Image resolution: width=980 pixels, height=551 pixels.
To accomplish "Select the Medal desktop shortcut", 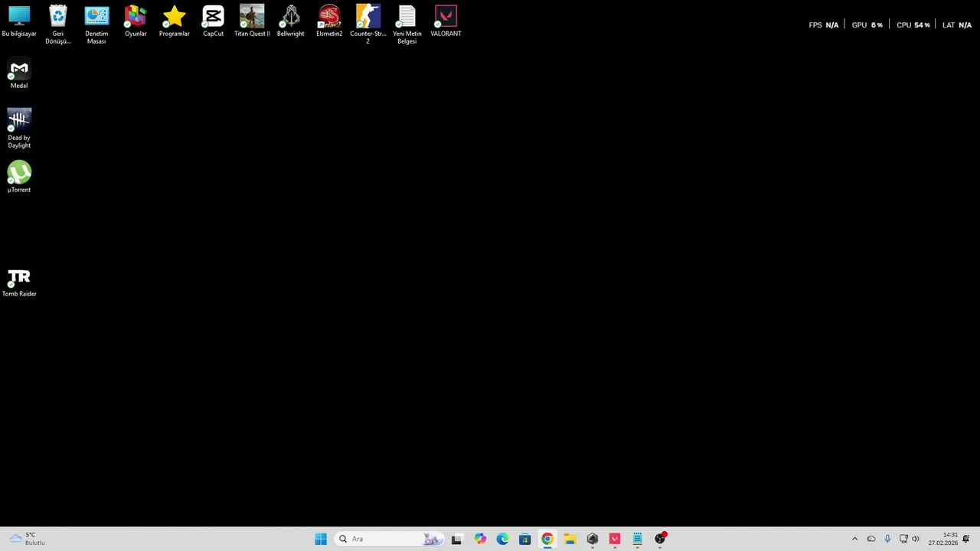I will [x=19, y=74].
